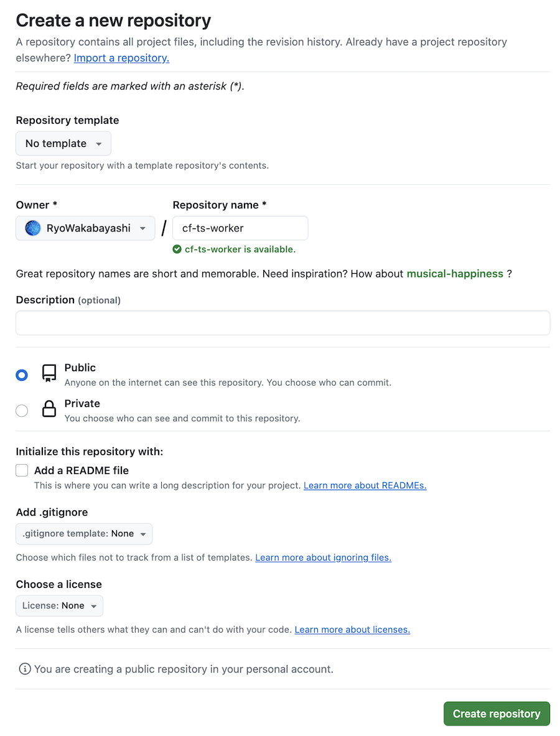560x736 pixels.
Task: Expand the .gitignore template dropdown
Action: (84, 534)
